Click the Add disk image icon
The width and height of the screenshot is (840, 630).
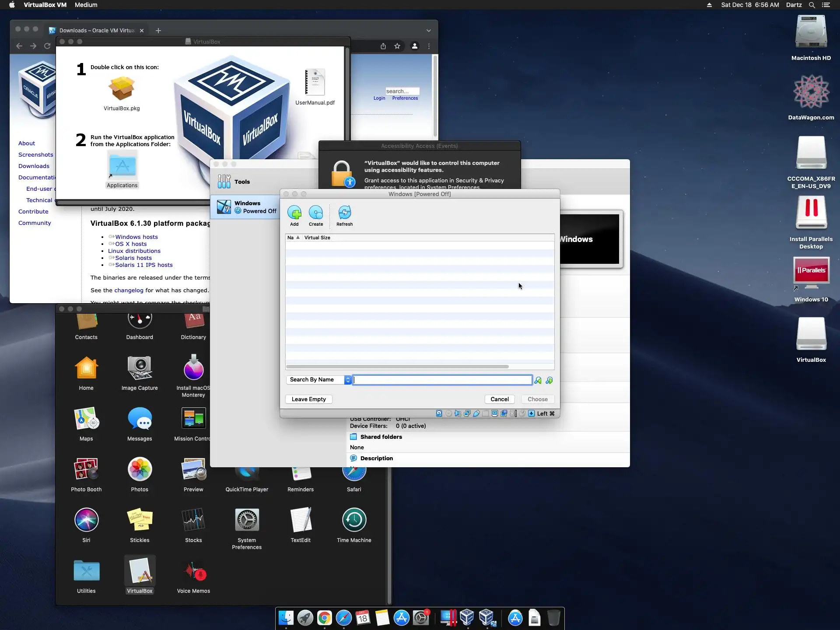click(x=294, y=213)
